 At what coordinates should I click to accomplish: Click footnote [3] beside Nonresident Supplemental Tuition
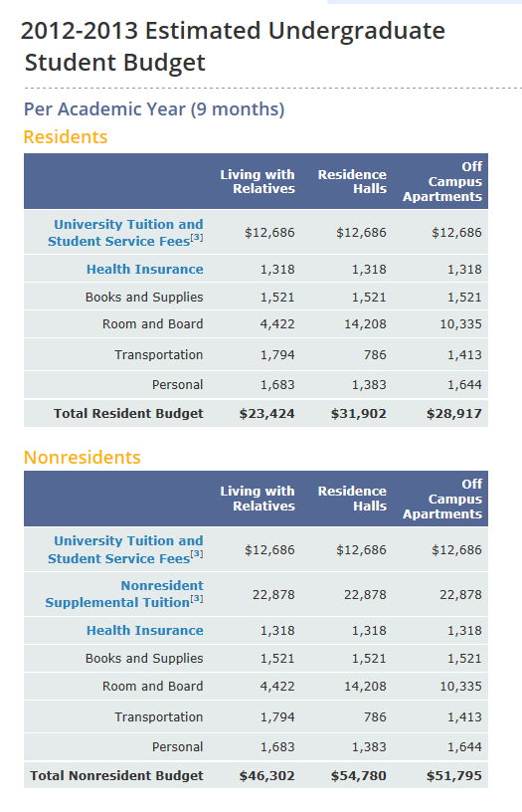[x=197, y=599]
